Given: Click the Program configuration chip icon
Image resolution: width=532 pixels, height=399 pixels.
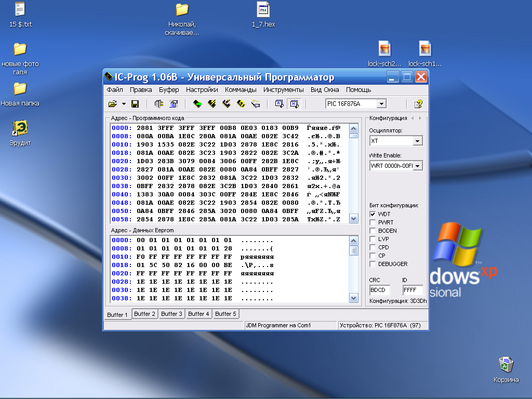Looking at the screenshot, I should tap(227, 104).
